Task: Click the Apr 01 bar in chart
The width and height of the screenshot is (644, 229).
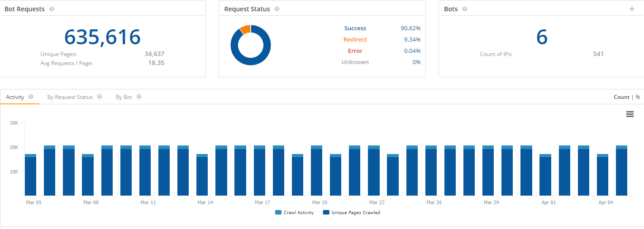Action: [545, 175]
